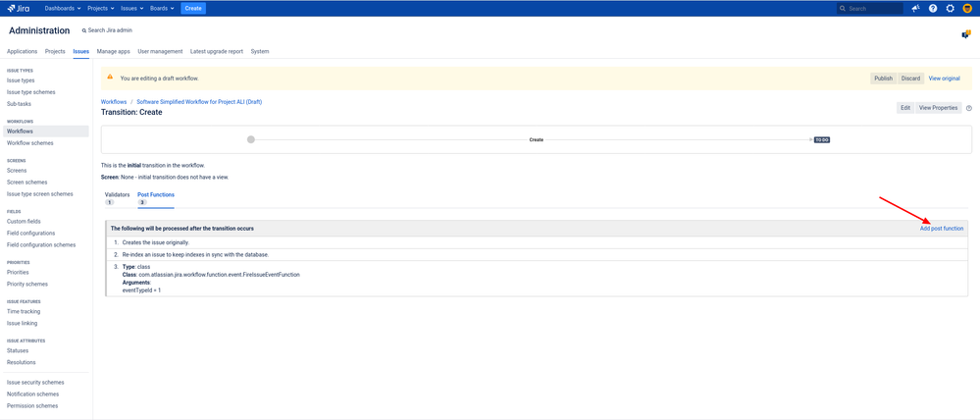This screenshot has height=420, width=980.
Task: Switch to the Validators tab
Action: (117, 198)
